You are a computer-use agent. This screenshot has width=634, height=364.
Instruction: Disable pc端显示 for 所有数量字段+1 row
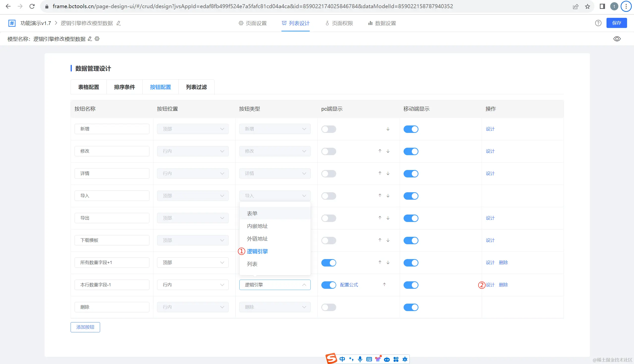[328, 263]
